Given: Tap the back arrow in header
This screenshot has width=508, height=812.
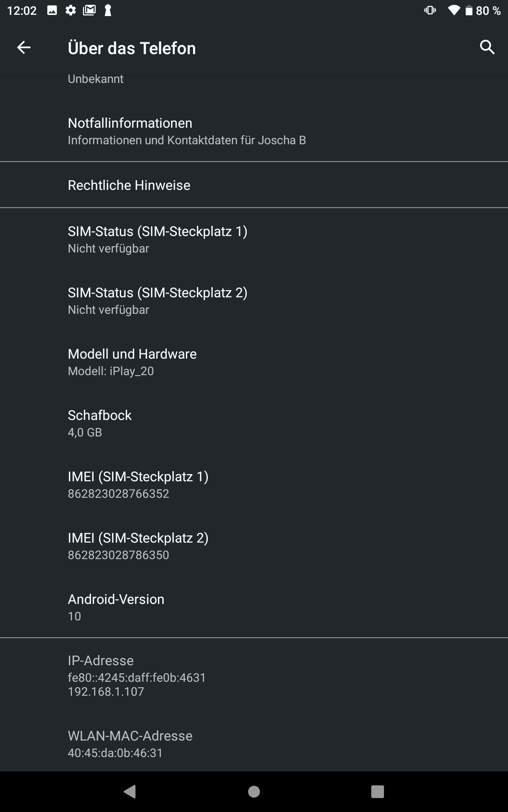Looking at the screenshot, I should point(24,47).
